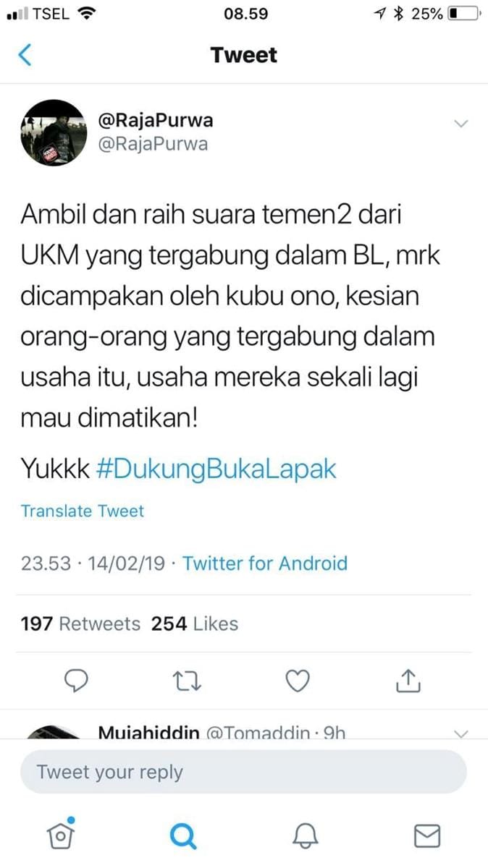Tap the retweet arrows icon
This screenshot has width=488, height=868.
(188, 680)
